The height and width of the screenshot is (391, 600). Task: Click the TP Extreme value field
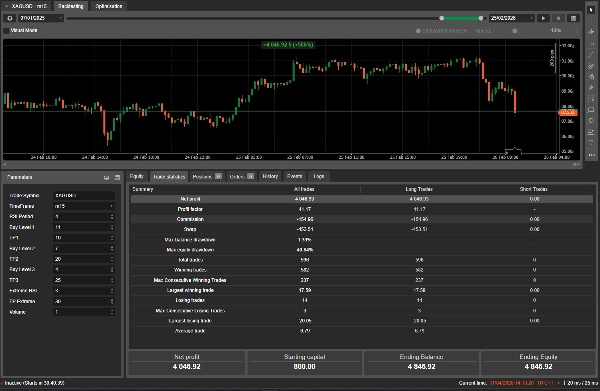[84, 301]
